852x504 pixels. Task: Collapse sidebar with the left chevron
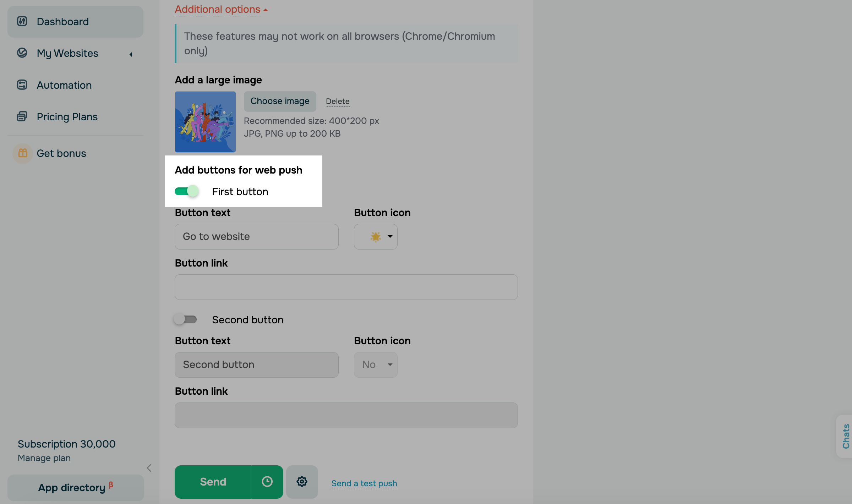tap(149, 468)
